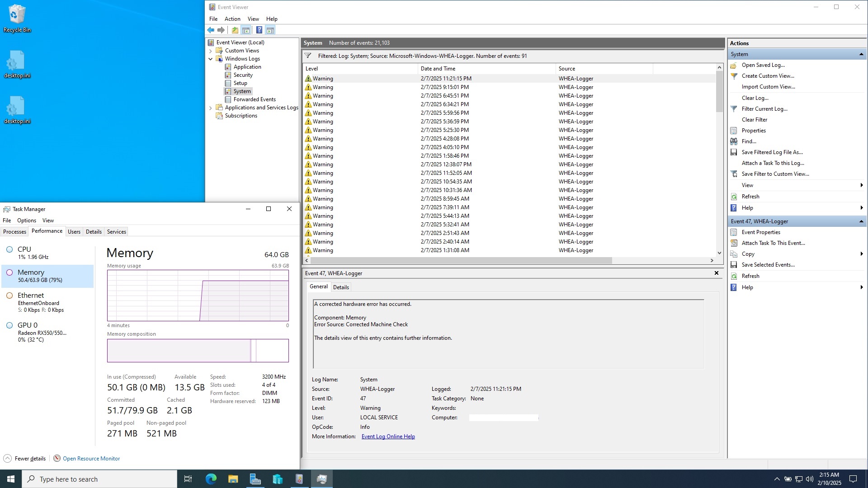
Task: Open Details tab of Event 47 pane
Action: coord(341,287)
